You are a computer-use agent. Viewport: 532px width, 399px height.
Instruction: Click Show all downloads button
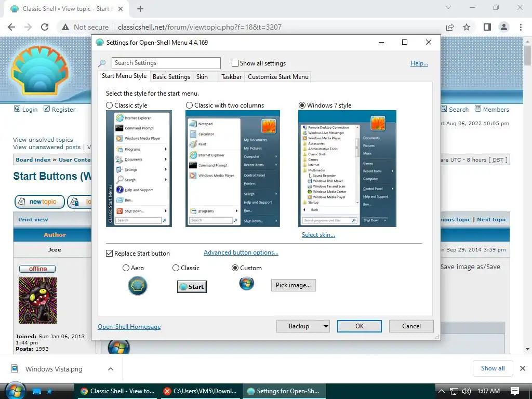(493, 368)
